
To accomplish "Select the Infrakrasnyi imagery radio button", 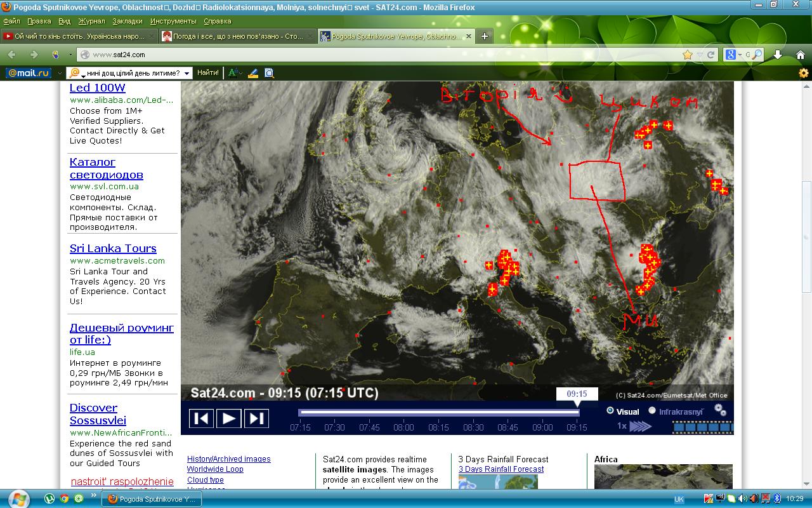I will (652, 411).
